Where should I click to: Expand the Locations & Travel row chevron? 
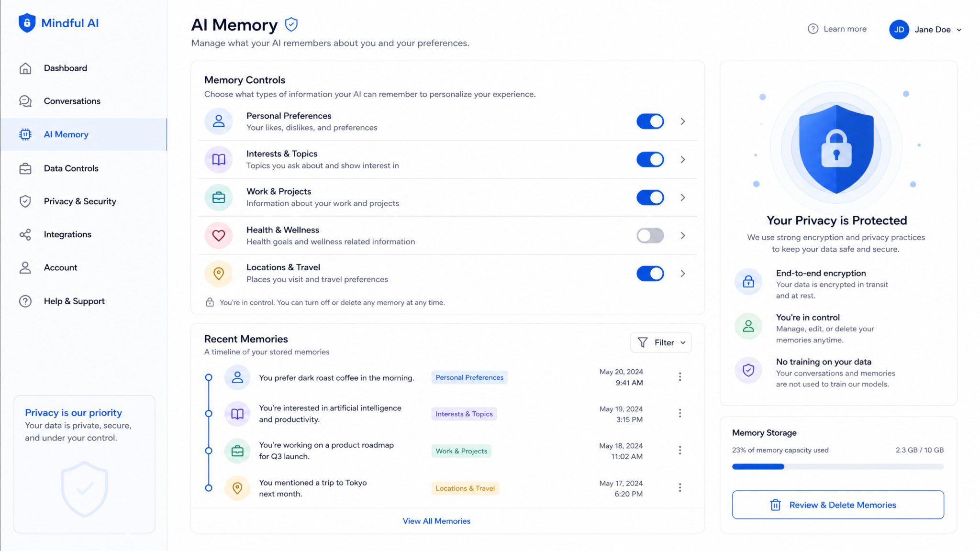683,274
